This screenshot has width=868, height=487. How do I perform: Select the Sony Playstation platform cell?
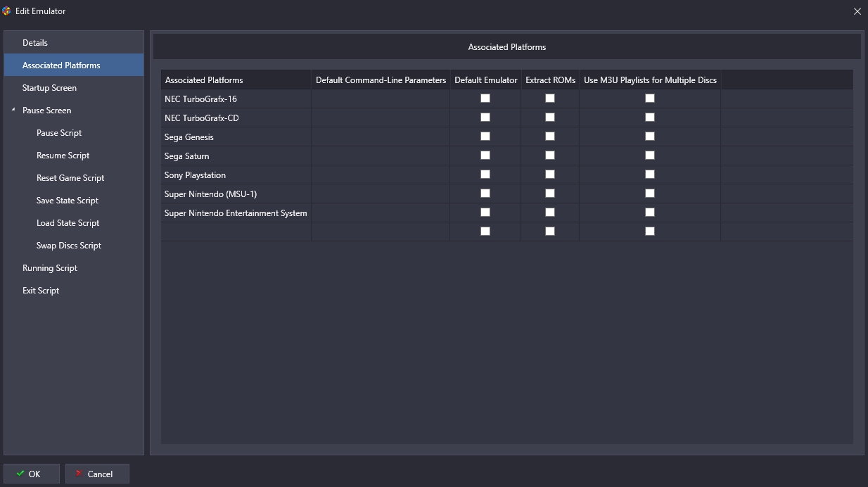[236, 175]
